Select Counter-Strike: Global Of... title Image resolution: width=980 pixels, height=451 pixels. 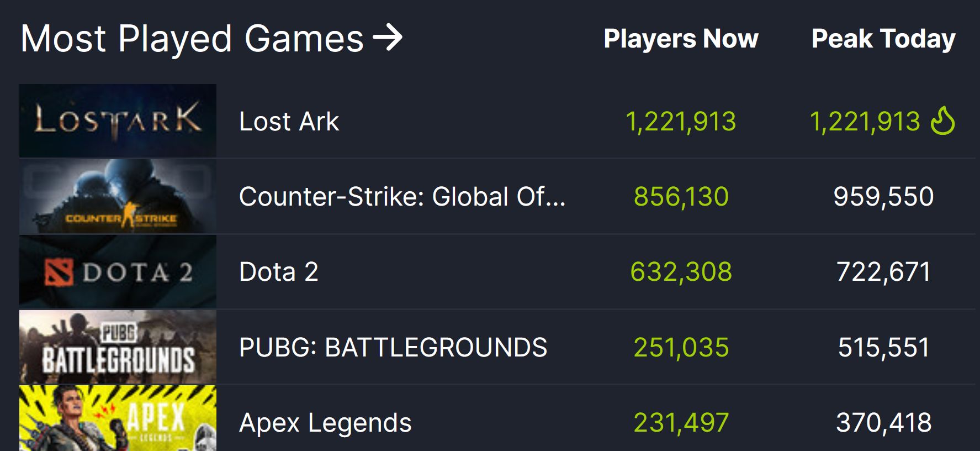click(402, 197)
